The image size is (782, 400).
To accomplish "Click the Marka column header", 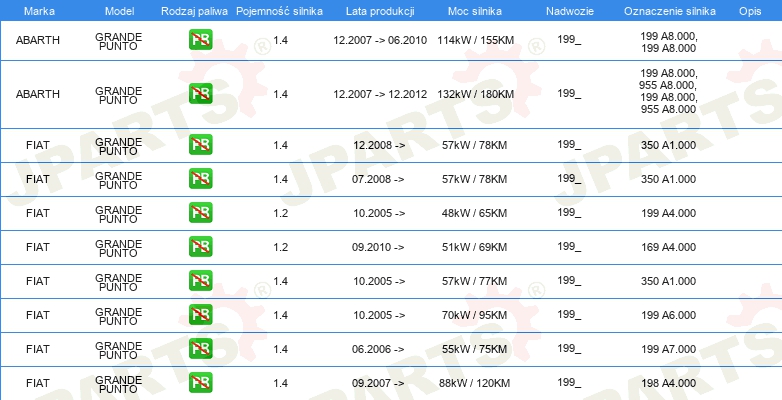I will click(x=39, y=11).
